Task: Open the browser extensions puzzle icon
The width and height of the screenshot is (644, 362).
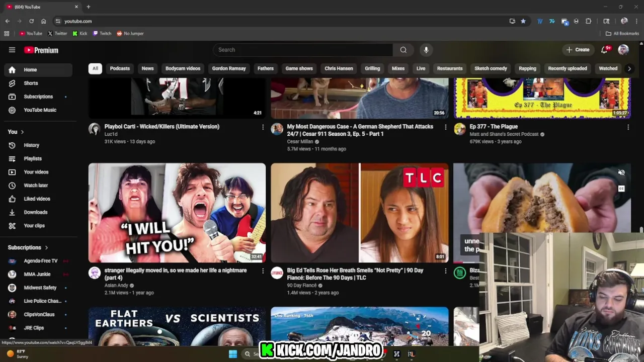Action: 588,21
